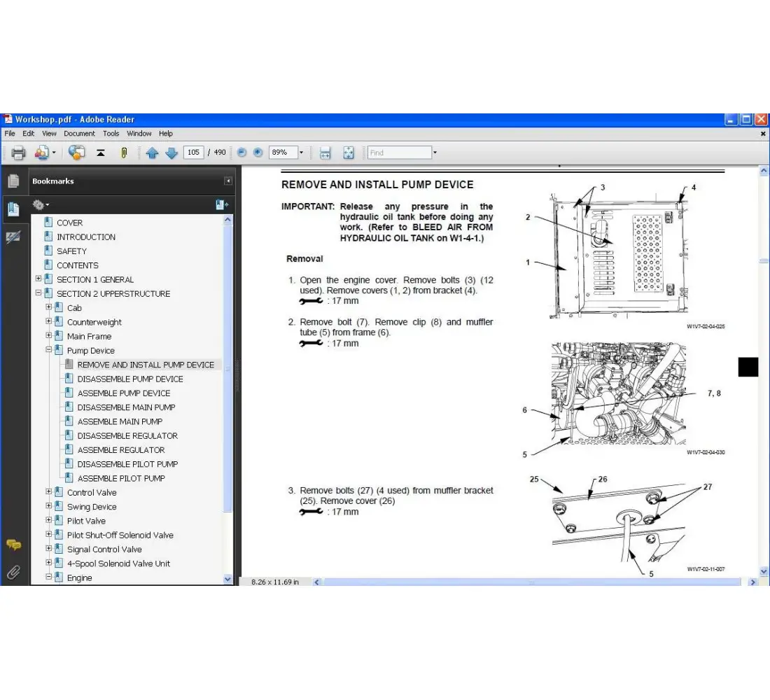Open the zoom percentage dropdown
The image size is (770, 700).
coord(301,153)
